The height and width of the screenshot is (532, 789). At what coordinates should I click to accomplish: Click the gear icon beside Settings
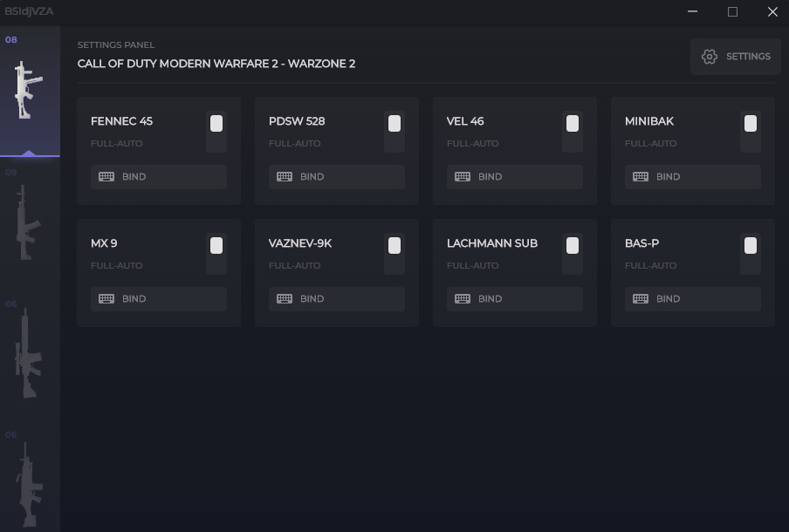click(x=710, y=57)
